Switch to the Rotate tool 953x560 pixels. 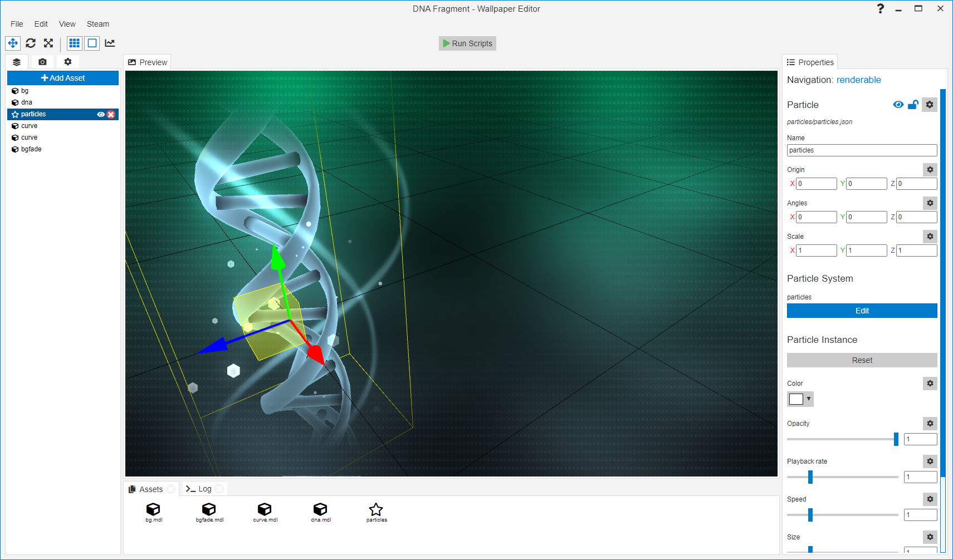pos(31,43)
